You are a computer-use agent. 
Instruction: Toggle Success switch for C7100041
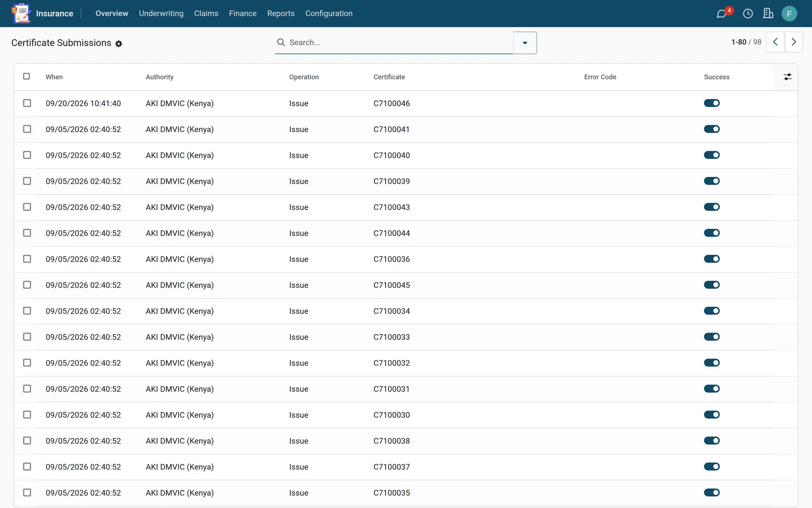tap(712, 129)
